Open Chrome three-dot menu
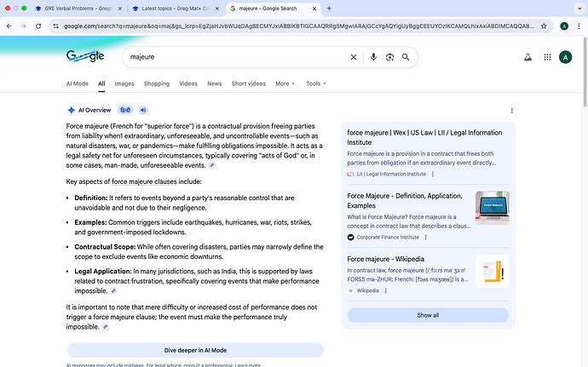This screenshot has height=367, width=588. click(579, 26)
